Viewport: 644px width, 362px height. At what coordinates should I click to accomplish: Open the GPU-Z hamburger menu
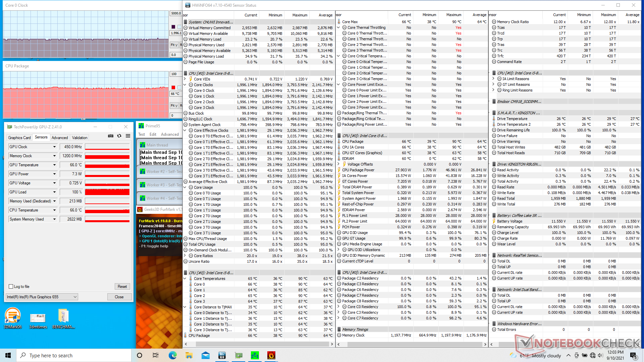pos(128,136)
